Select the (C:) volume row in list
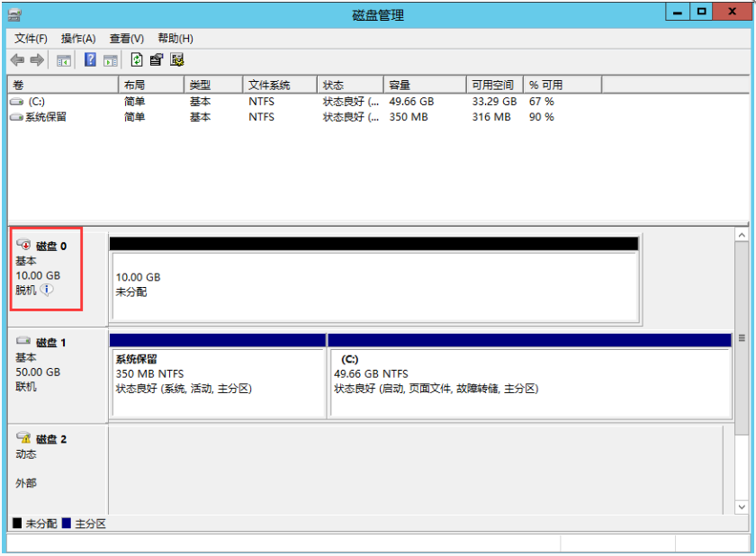 click(36, 102)
